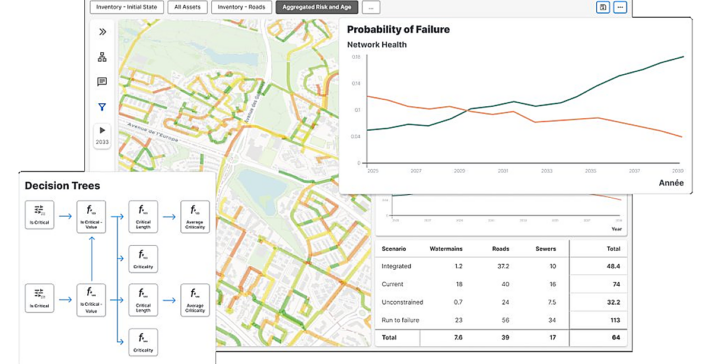Select upper Critical Length function node
Viewport: 712px width, 364px height.
[143, 216]
